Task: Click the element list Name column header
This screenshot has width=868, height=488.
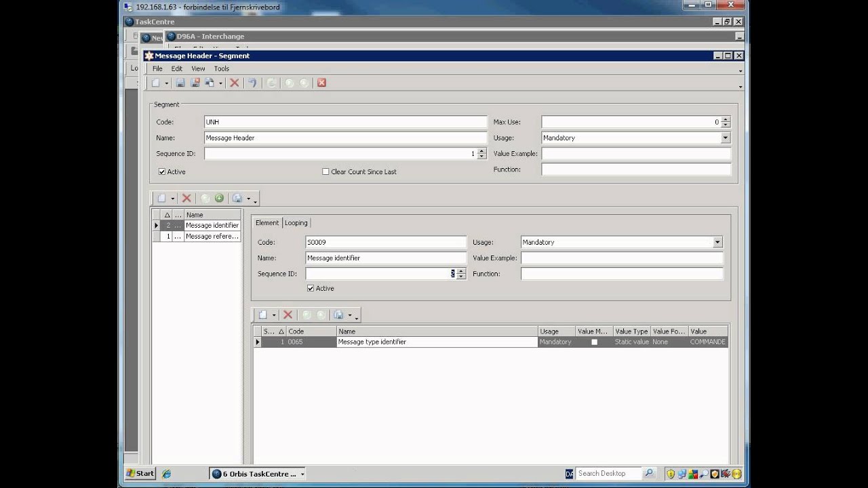Action: pyautogui.click(x=212, y=215)
